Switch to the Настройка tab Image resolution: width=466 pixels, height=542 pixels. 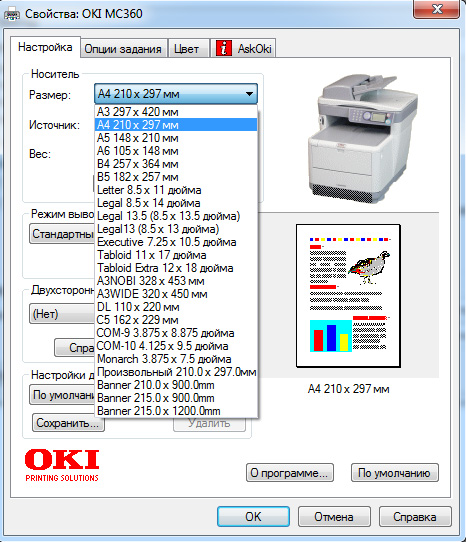(45, 47)
